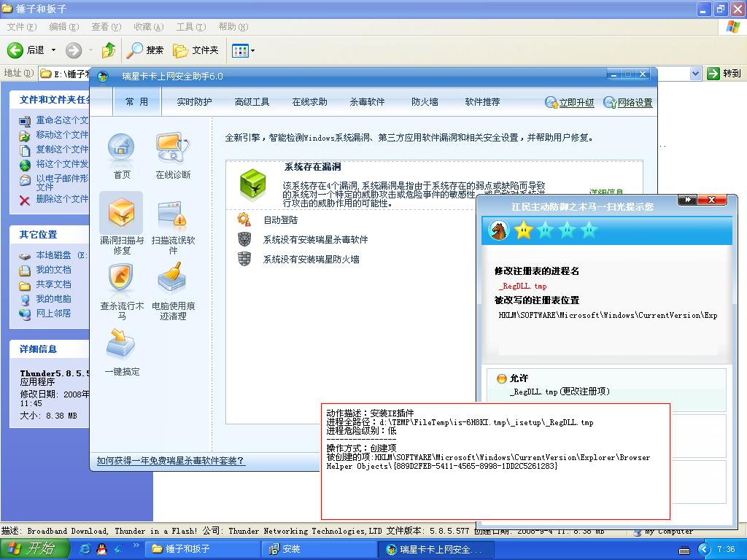Open the 查看(V) menu in Explorer

click(107, 27)
